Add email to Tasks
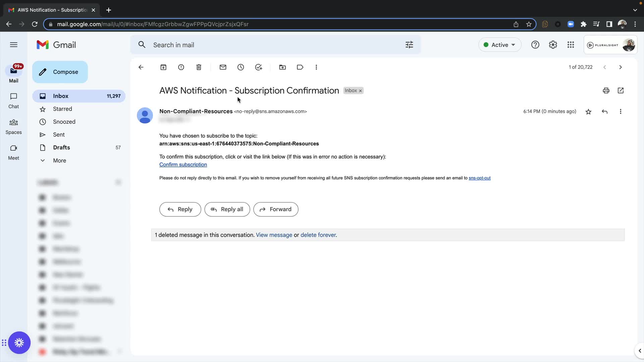The width and height of the screenshot is (644, 362). 259,67
